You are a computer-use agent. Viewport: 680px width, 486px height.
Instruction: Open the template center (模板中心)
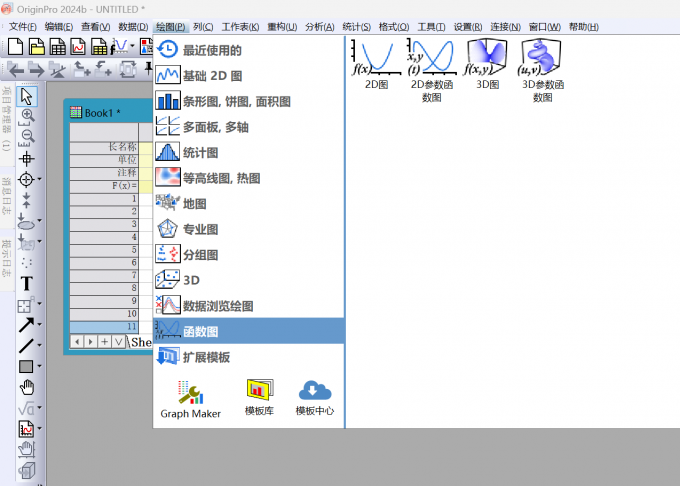[315, 398]
